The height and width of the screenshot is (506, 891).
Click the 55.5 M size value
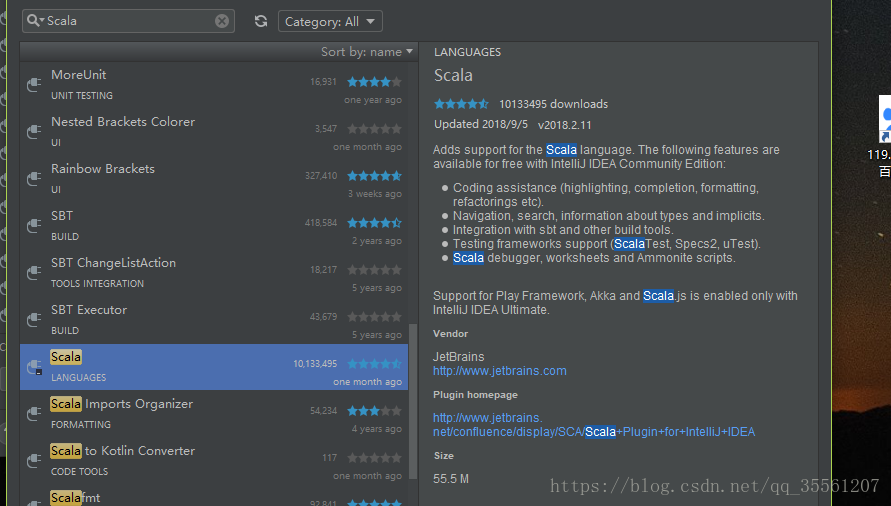pyautogui.click(x=451, y=479)
